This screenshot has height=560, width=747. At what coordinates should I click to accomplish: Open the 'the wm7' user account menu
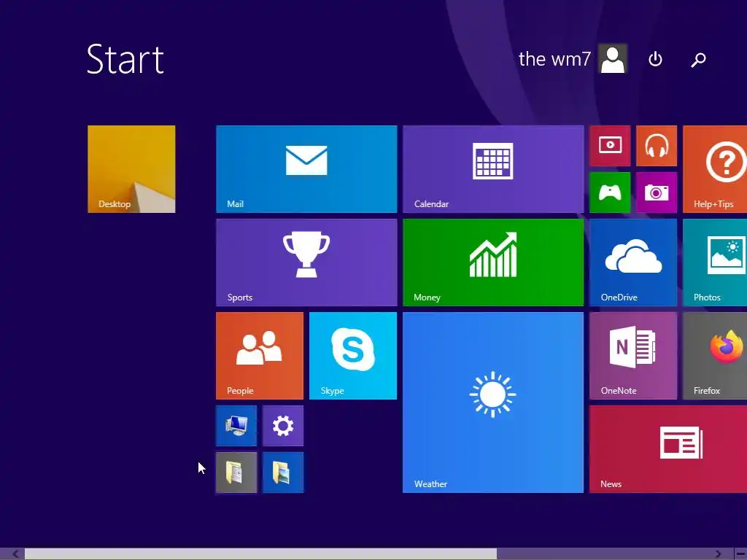pyautogui.click(x=572, y=59)
